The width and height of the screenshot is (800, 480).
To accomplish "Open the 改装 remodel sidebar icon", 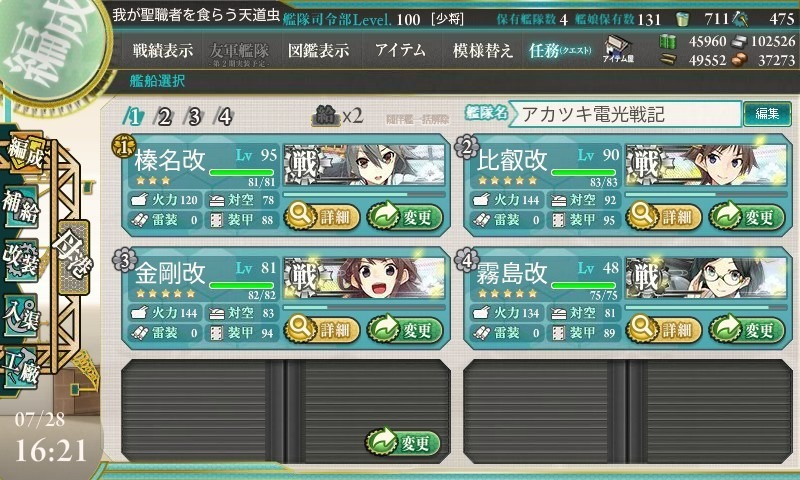I will coord(21,260).
